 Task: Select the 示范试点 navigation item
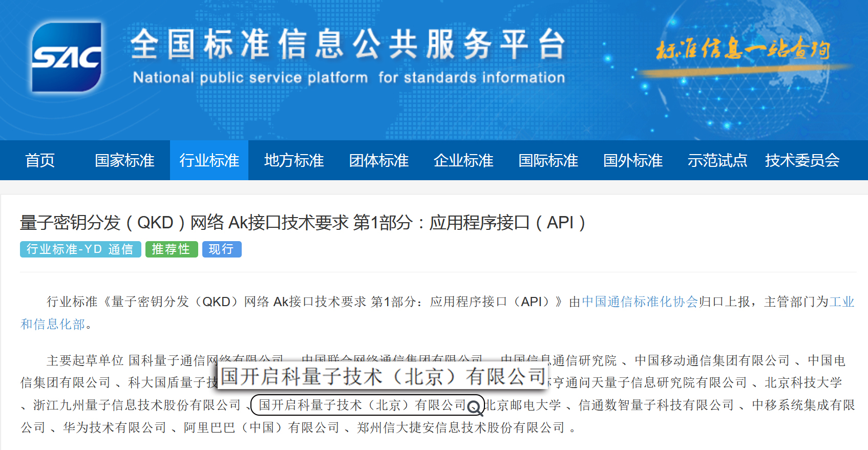[x=717, y=160]
